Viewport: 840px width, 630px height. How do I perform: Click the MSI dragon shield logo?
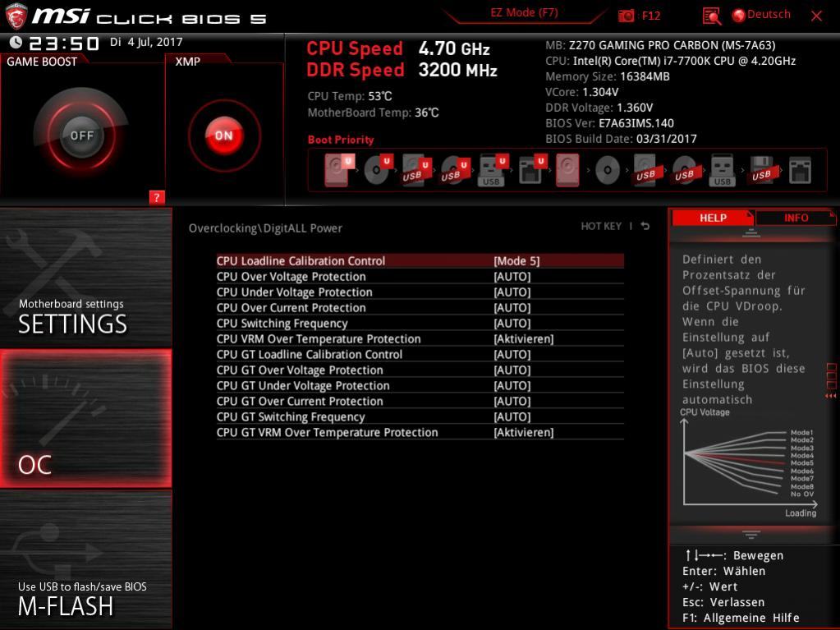click(x=15, y=16)
